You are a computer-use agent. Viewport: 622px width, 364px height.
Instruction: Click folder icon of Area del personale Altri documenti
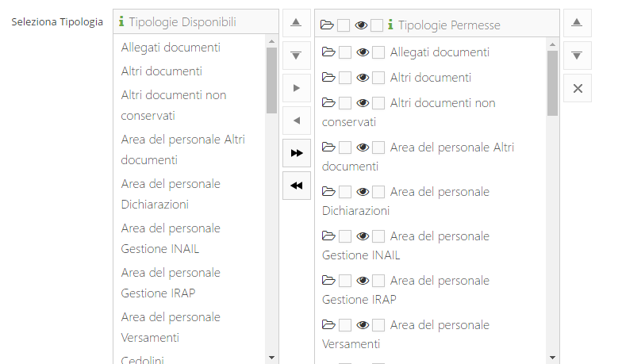coord(328,148)
